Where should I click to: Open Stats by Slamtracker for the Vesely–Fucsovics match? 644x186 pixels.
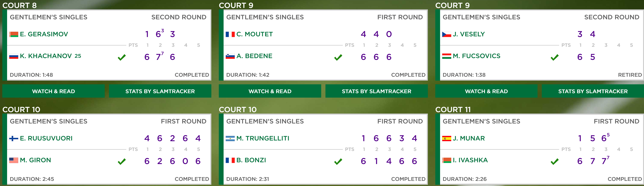point(593,91)
